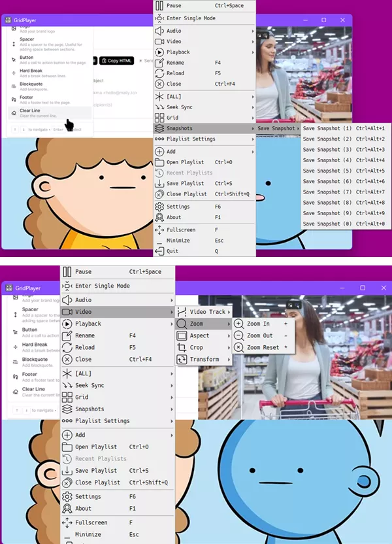Image resolution: width=392 pixels, height=544 pixels.
Task: Click the Aspect frame icon in the Video submenu
Action: tap(182, 335)
